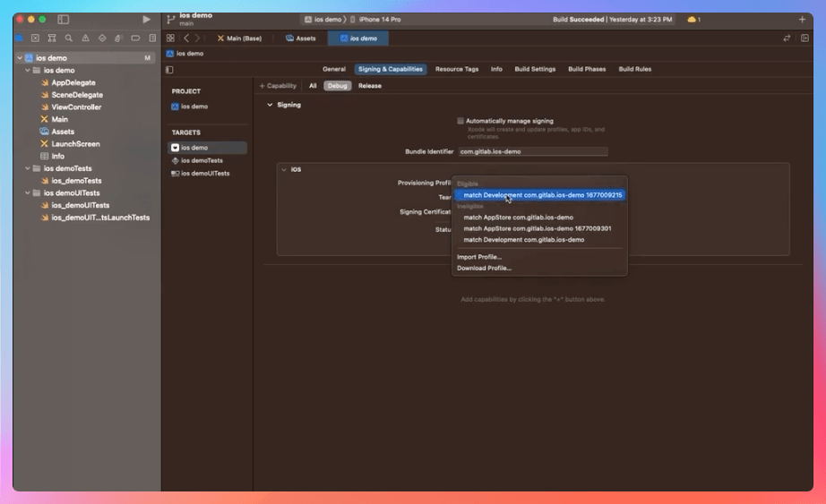Screen dimensions: 826x504
Task: Collapse the iOS signing subsection
Action: (x=284, y=169)
